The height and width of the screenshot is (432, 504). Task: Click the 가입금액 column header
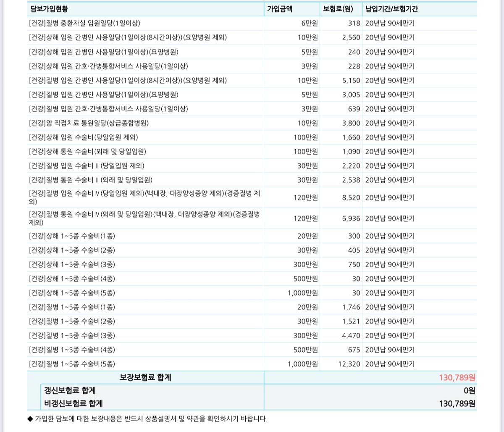pos(279,9)
